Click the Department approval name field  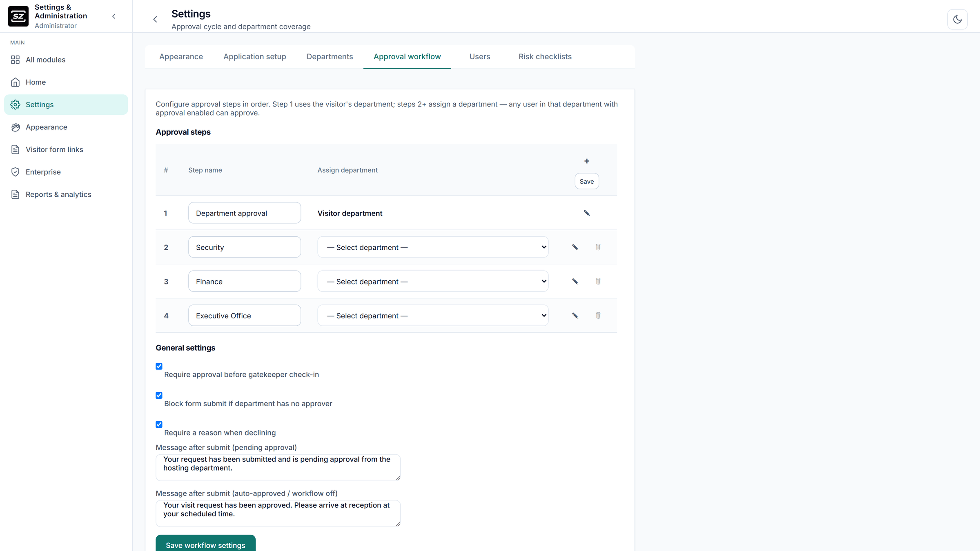click(245, 213)
